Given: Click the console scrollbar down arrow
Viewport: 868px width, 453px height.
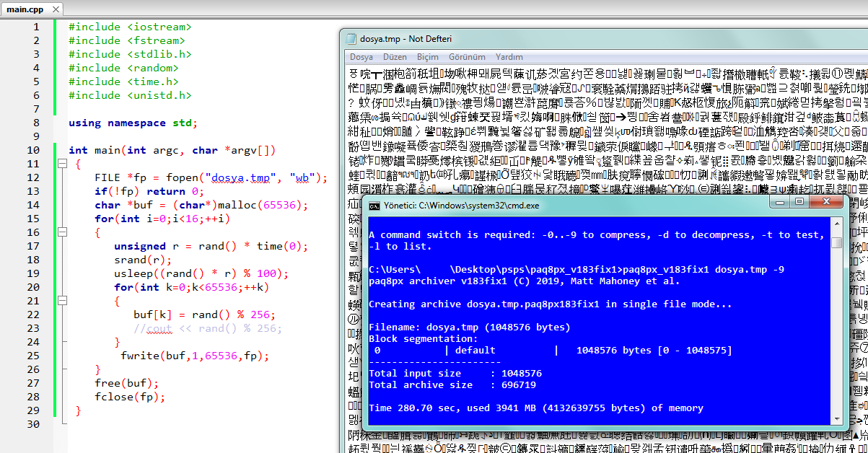Looking at the screenshot, I should click(x=836, y=419).
